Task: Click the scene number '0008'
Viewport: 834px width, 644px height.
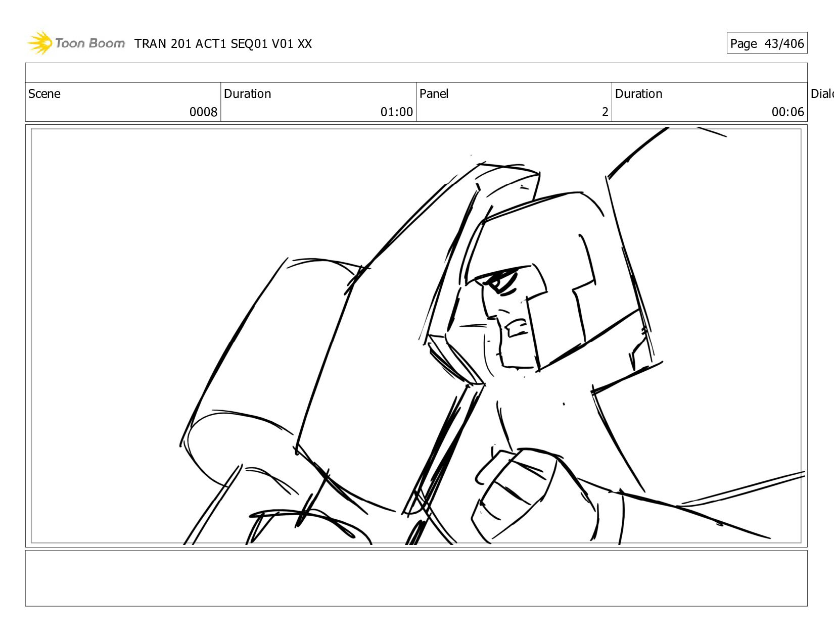Action: click(203, 112)
